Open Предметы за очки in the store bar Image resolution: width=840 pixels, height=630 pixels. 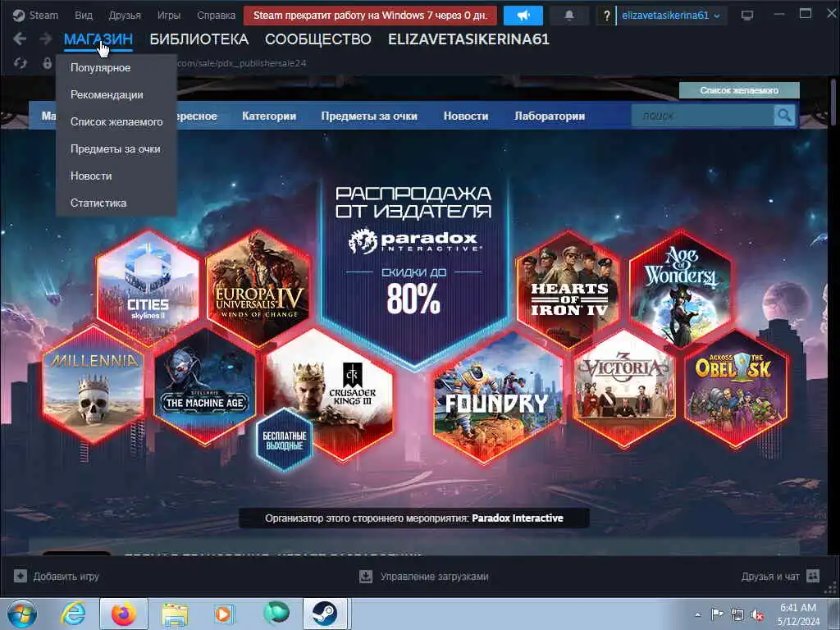coord(369,116)
